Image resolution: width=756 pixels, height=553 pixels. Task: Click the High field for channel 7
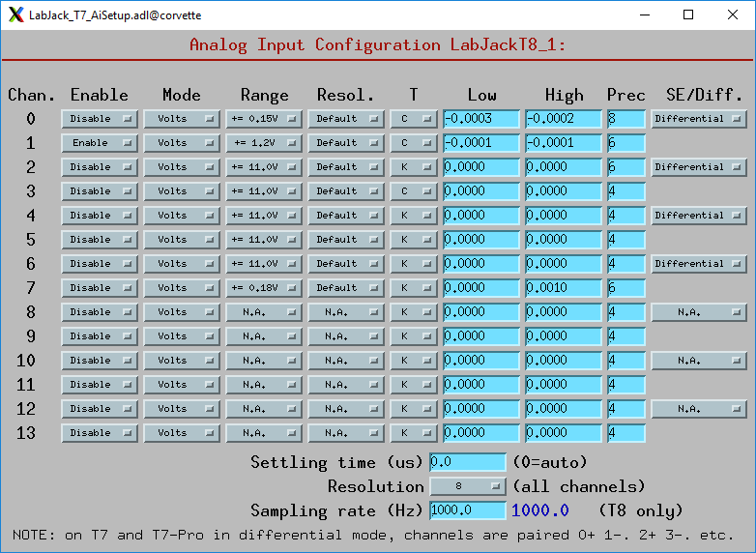[564, 288]
